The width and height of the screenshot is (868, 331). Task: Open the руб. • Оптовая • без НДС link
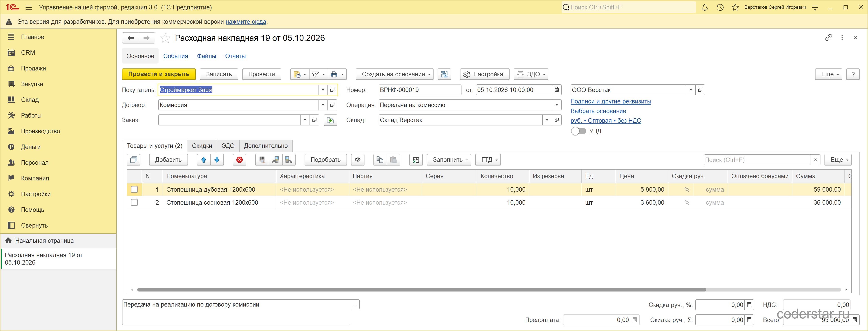pyautogui.click(x=606, y=121)
